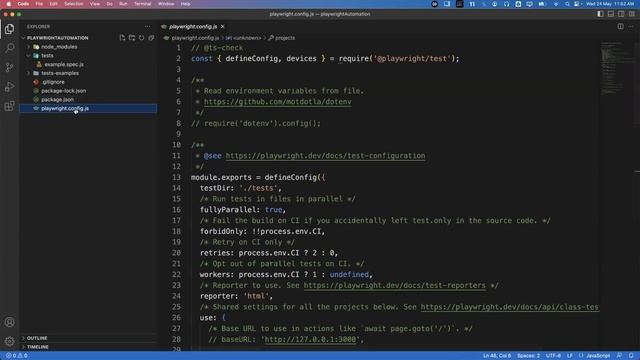This screenshot has height=360, width=640.
Task: Open notifications bell in status bar
Action: (x=631, y=356)
